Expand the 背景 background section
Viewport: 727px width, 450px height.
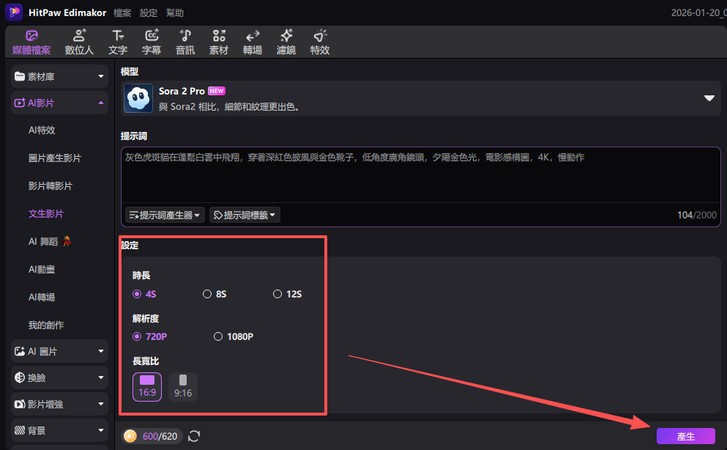(59, 431)
